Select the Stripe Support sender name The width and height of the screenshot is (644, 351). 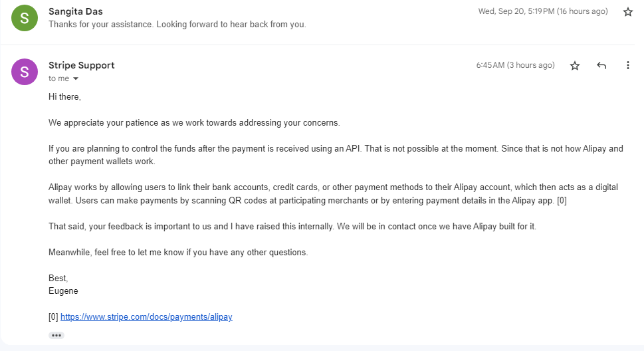81,65
